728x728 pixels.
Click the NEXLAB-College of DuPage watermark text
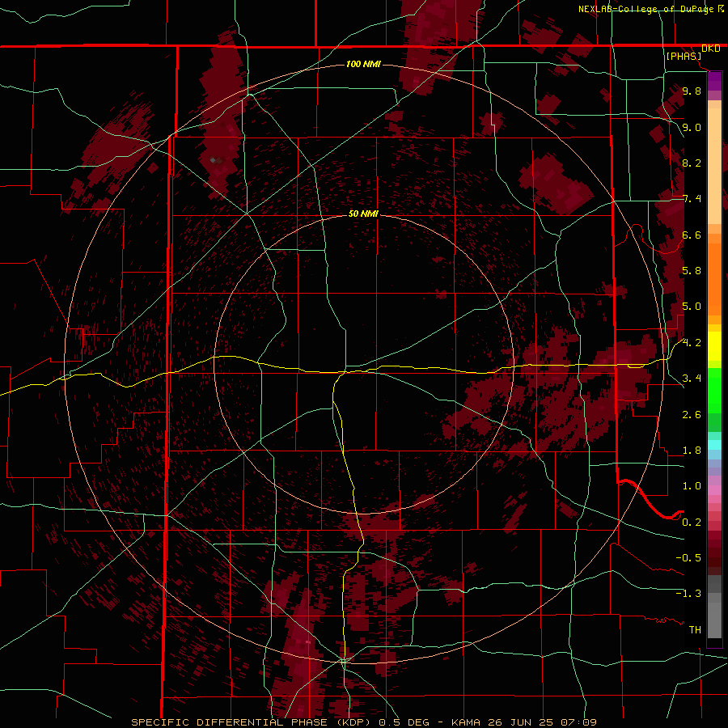650,9
